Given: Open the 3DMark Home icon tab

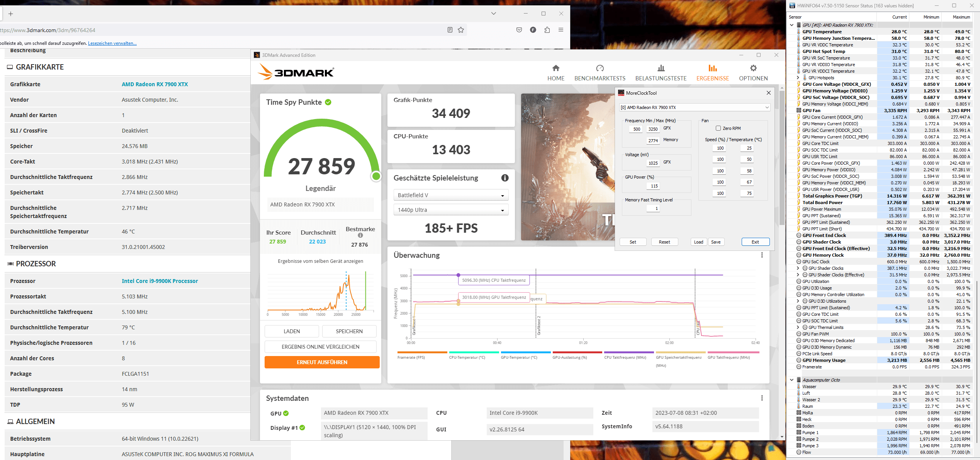Looking at the screenshot, I should [555, 68].
